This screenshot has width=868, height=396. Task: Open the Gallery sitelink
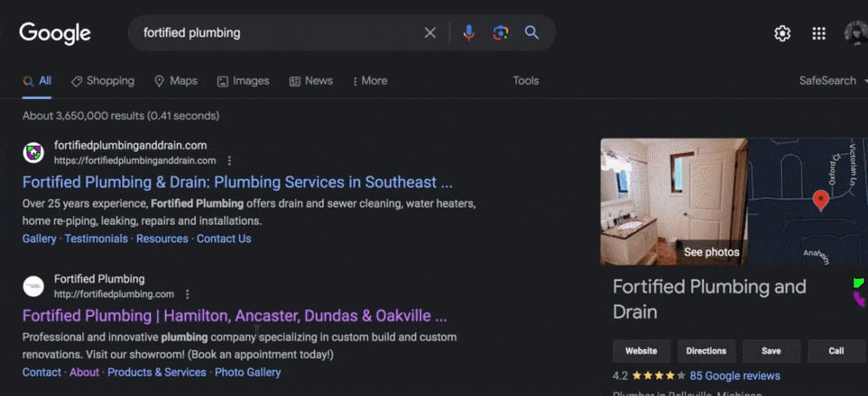[39, 239]
